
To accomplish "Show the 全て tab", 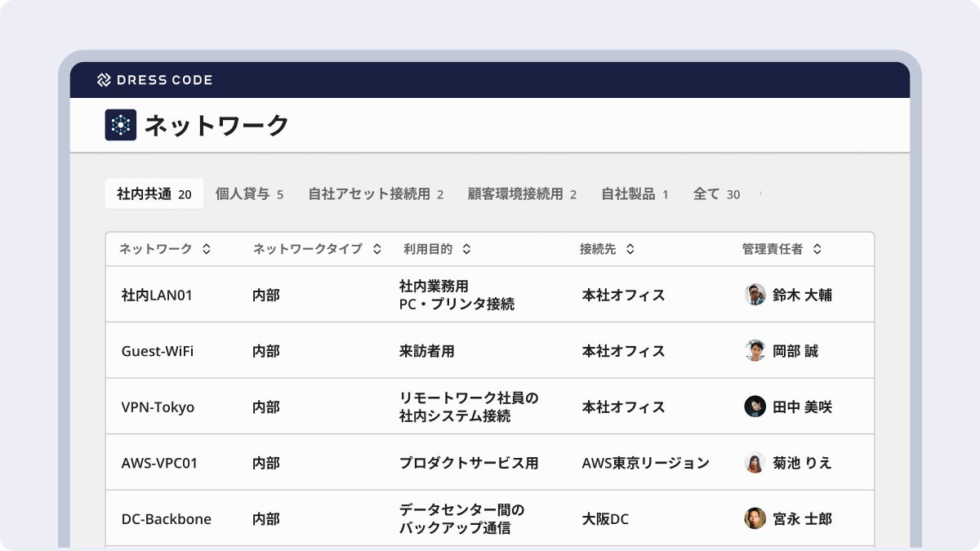I will coord(715,194).
